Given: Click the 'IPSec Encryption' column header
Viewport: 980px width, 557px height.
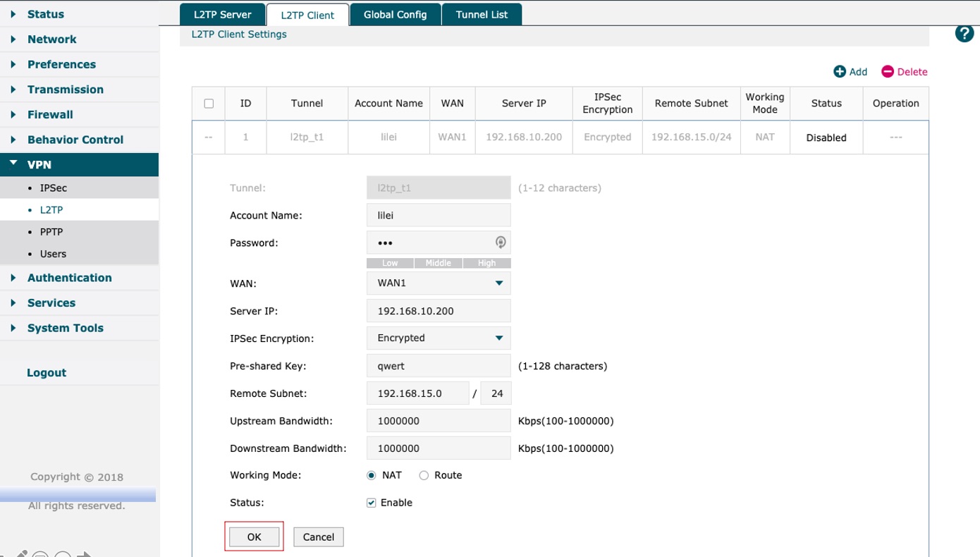Looking at the screenshot, I should (x=608, y=104).
